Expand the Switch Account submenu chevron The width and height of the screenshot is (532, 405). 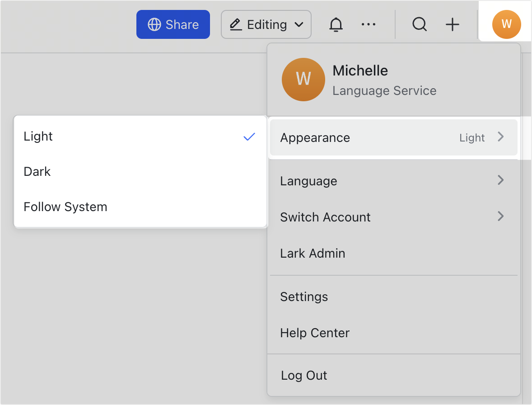coord(500,216)
